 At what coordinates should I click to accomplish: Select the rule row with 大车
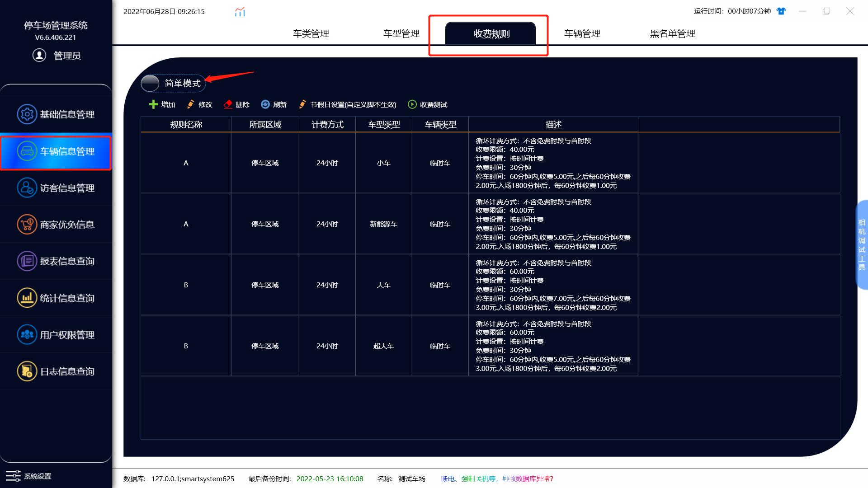490,285
